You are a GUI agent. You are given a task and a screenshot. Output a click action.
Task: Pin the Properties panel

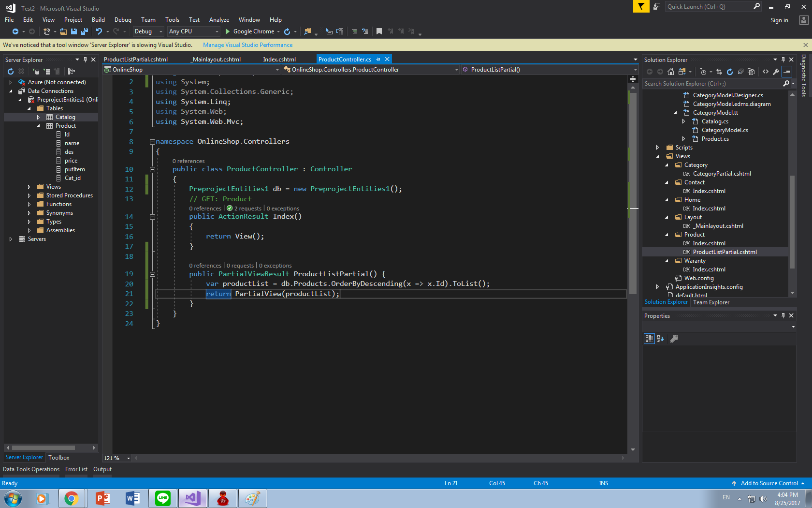pos(783,315)
